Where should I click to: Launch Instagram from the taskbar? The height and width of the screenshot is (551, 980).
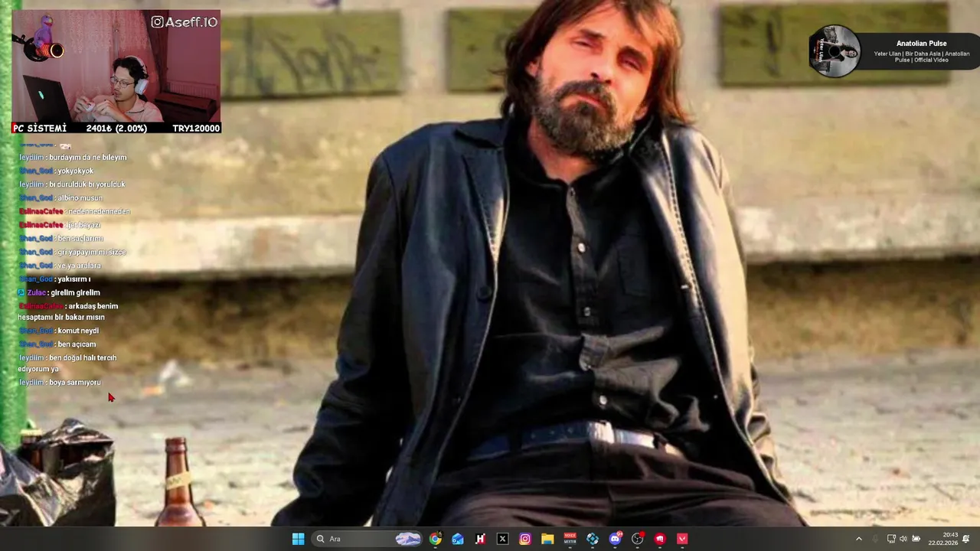coord(525,539)
